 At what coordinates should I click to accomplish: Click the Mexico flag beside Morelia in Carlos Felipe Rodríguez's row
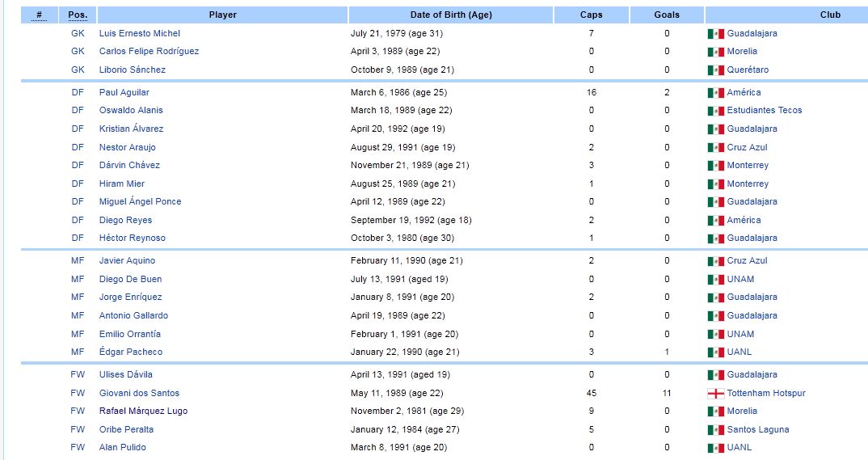(x=715, y=52)
